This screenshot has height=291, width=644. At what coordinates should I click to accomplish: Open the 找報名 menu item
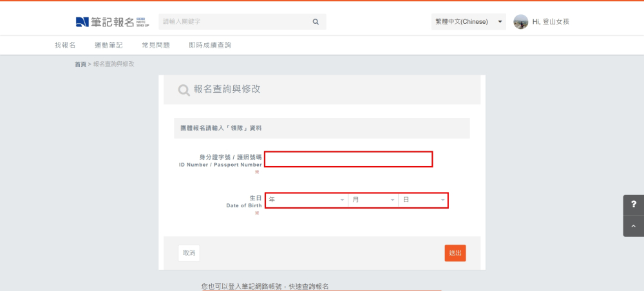pos(65,45)
